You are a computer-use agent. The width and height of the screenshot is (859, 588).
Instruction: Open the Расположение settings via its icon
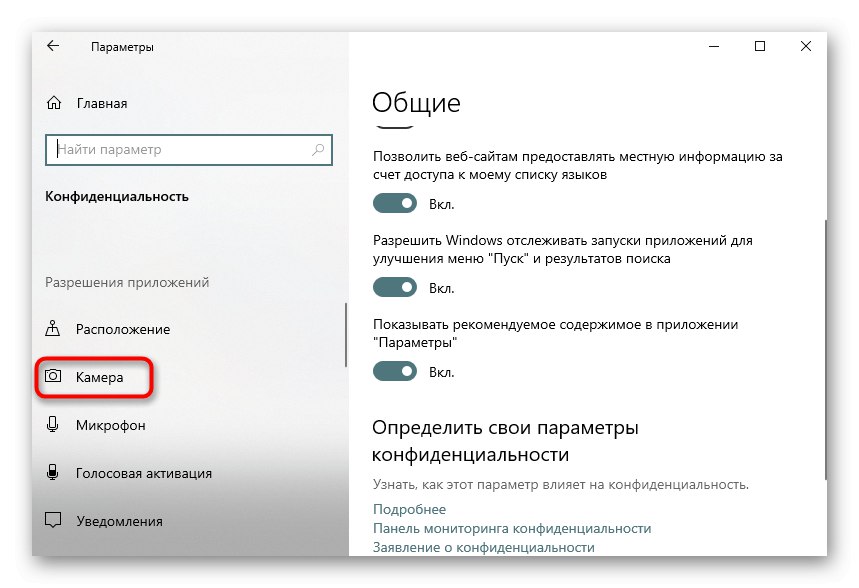coord(54,328)
